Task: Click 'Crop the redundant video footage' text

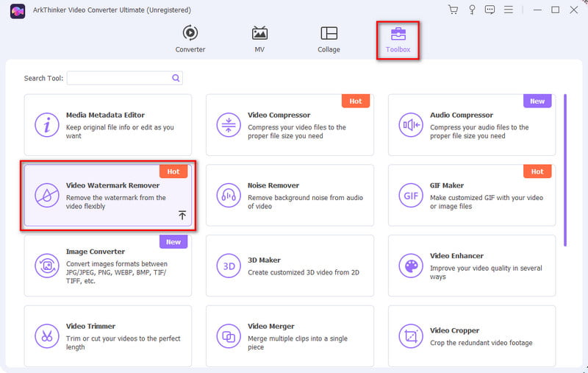Action: tap(481, 343)
